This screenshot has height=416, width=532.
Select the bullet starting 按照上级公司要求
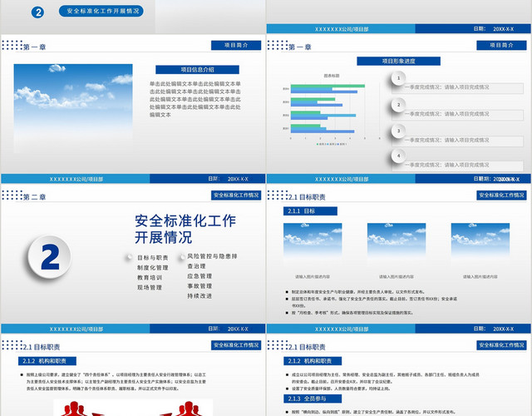[x=113, y=382]
